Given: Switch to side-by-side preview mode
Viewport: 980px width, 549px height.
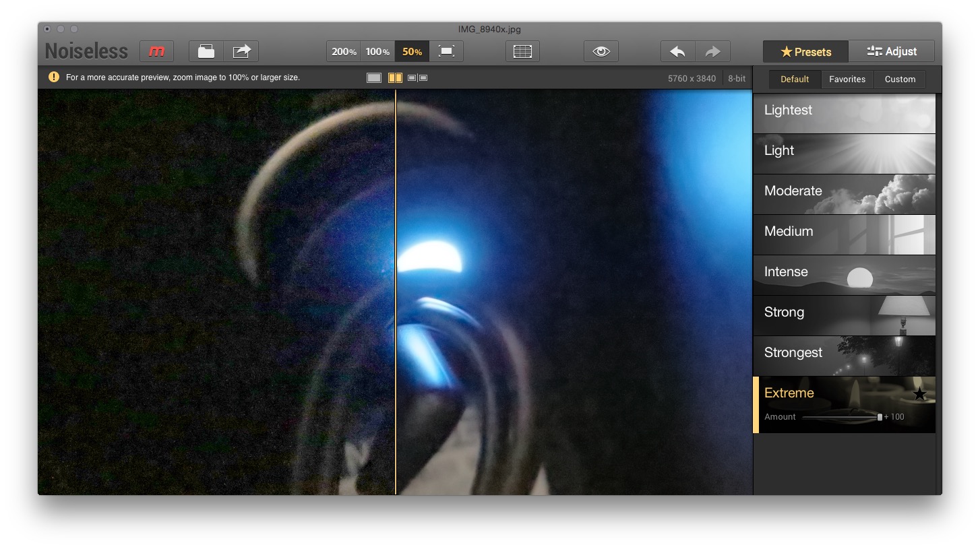Looking at the screenshot, I should click(417, 77).
